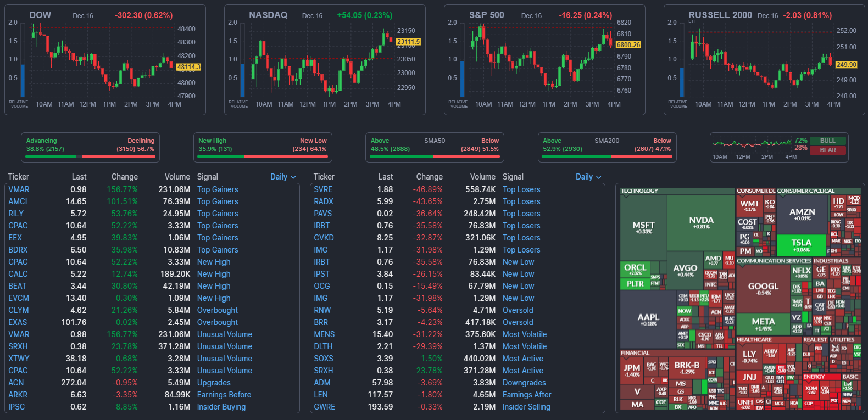Select the NVDA tile in the heatmap
The image size is (868, 420).
click(x=702, y=222)
